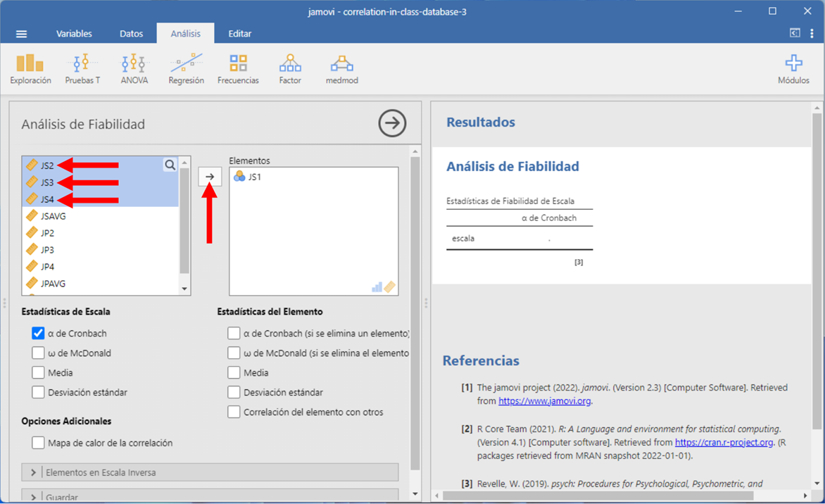825x504 pixels.
Task: Enable Mapa de calor de la correlación
Action: tap(38, 443)
